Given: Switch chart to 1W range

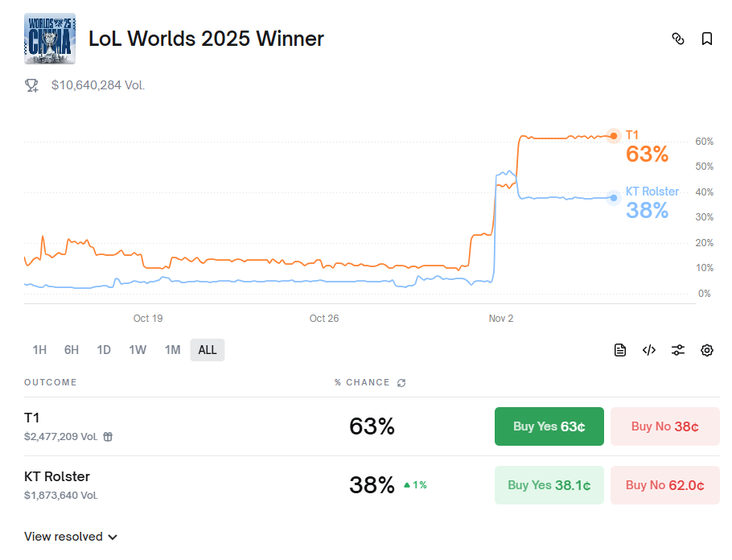Looking at the screenshot, I should 138,350.
